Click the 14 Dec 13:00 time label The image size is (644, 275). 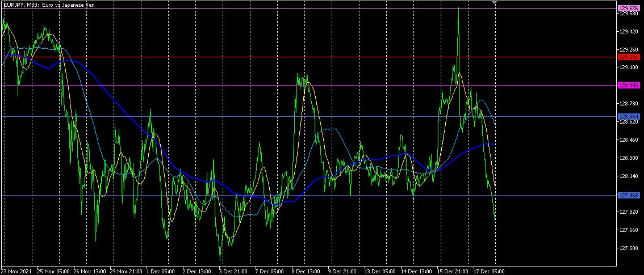pos(416,271)
